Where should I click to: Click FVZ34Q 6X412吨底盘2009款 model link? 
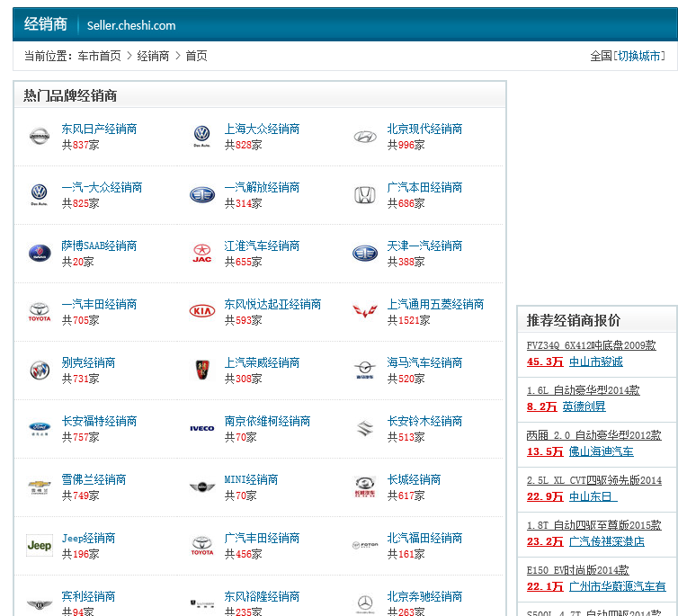point(591,345)
